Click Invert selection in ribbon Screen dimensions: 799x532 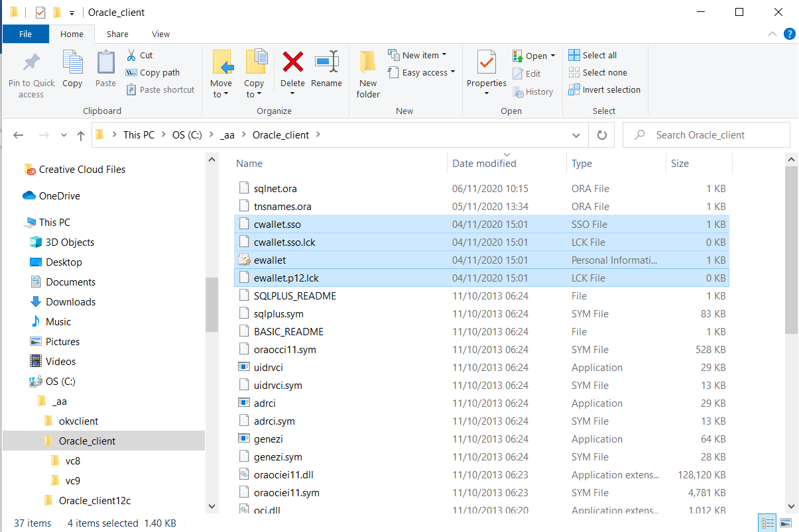pos(605,90)
